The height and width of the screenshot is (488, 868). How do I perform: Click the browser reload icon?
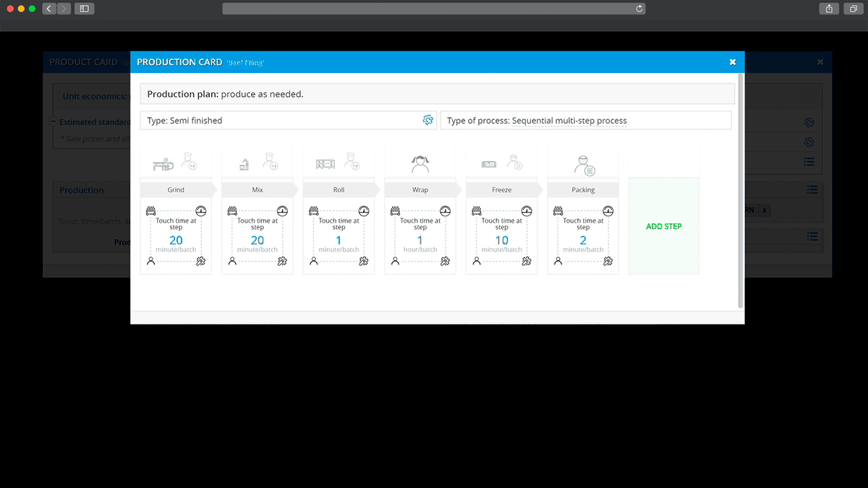[x=639, y=9]
